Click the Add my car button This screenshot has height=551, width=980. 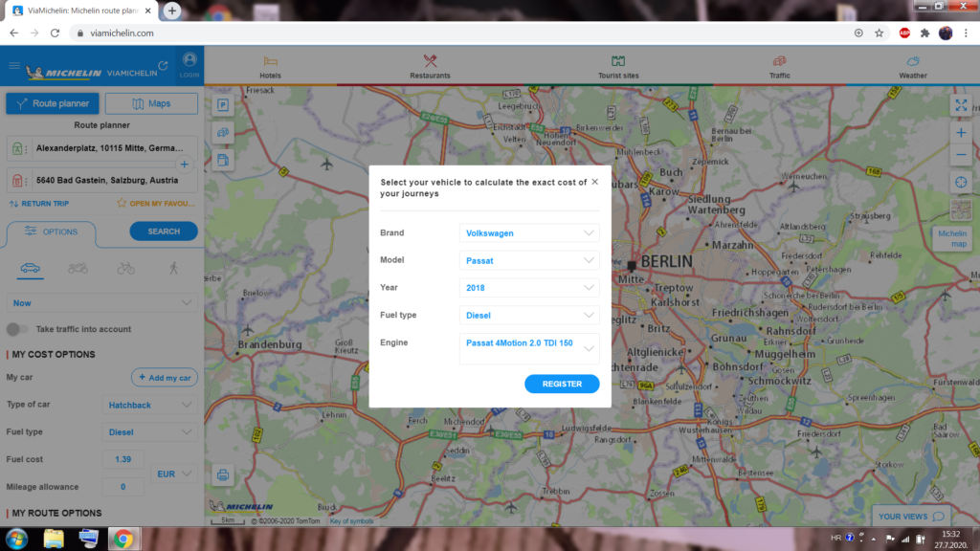[x=165, y=378]
